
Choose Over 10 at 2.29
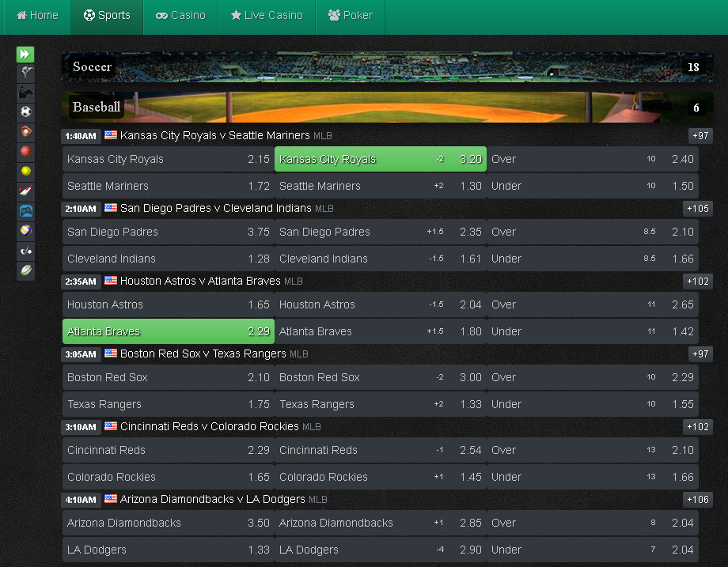593,378
